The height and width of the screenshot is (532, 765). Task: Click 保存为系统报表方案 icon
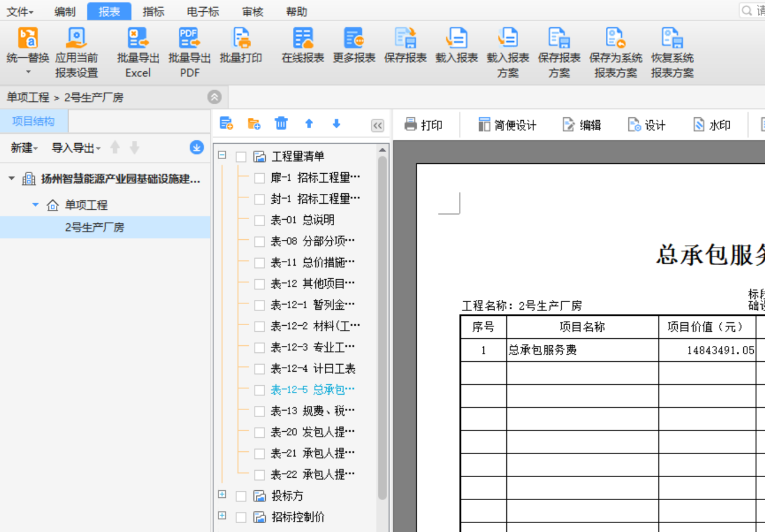point(616,39)
